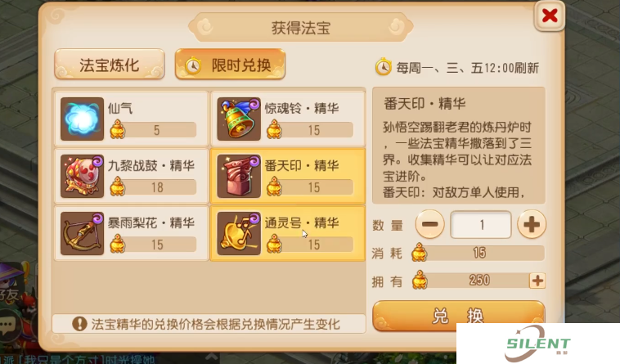Select the 九黎战鼓 war drum icon

83,176
